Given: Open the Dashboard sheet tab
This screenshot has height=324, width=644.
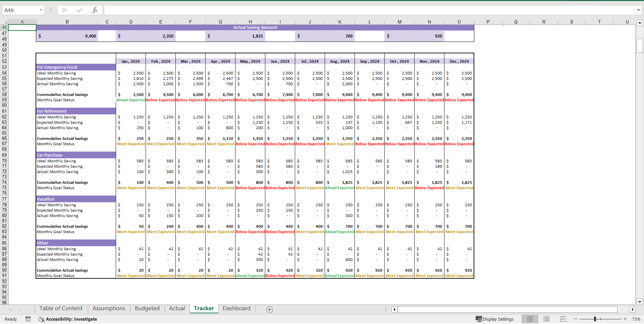Looking at the screenshot, I should [236, 309].
